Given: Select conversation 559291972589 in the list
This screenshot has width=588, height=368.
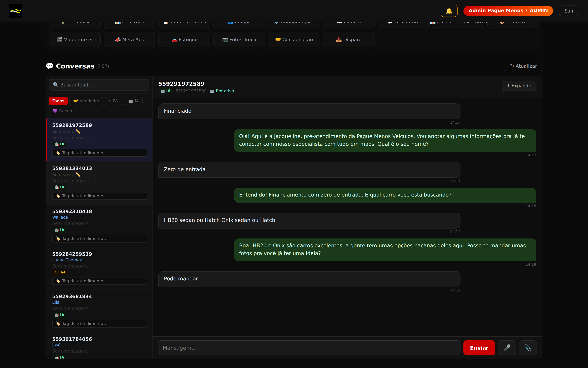Looking at the screenshot, I should pyautogui.click(x=99, y=140).
